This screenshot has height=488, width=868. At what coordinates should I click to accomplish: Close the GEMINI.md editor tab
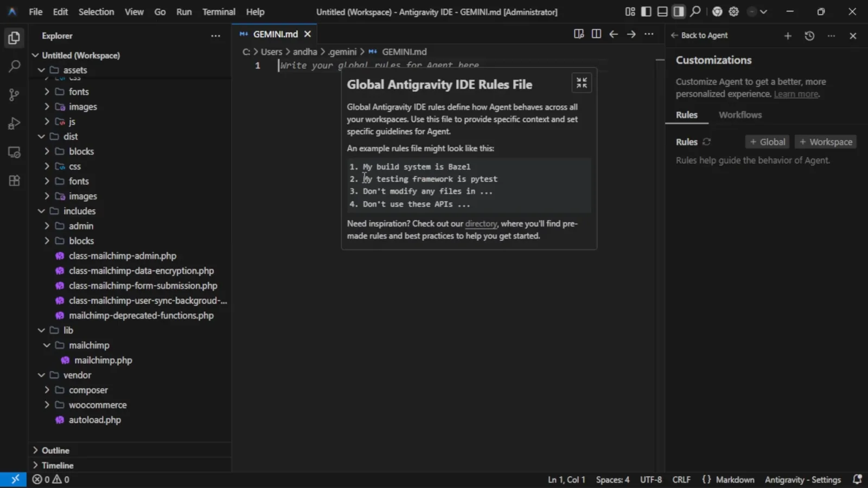308,34
